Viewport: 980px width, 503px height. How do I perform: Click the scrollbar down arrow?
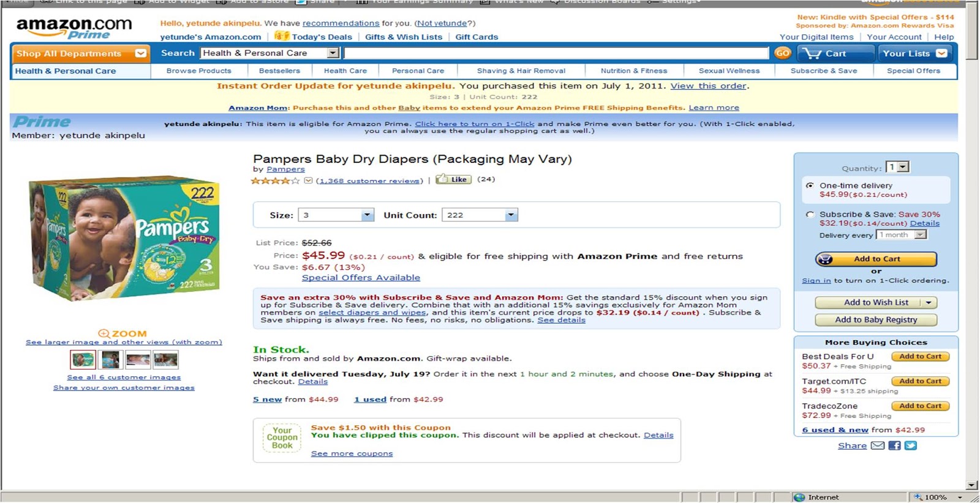click(x=972, y=485)
